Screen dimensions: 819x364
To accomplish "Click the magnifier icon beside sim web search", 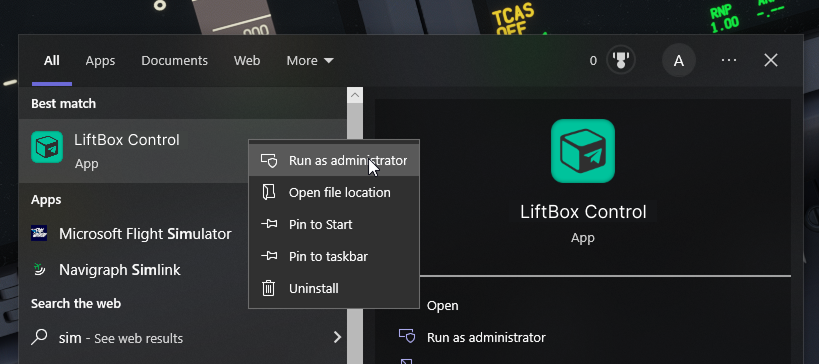I will click(x=39, y=337).
